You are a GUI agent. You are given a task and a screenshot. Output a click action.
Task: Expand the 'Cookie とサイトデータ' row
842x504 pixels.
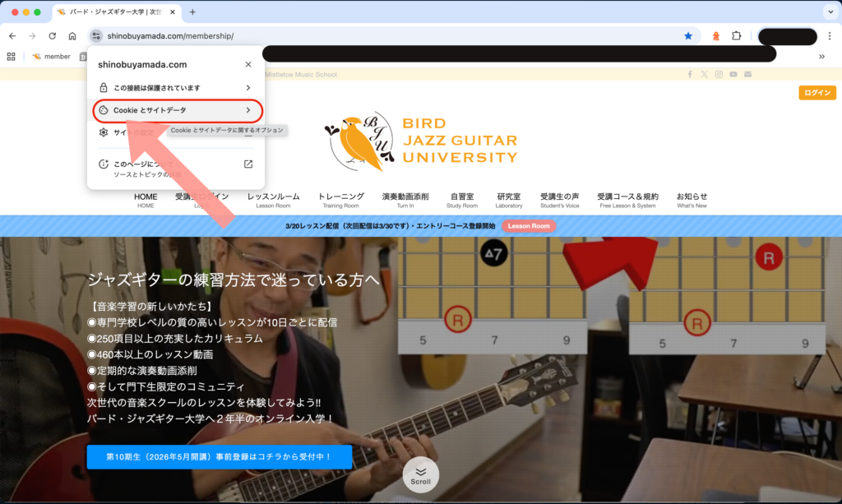click(175, 110)
